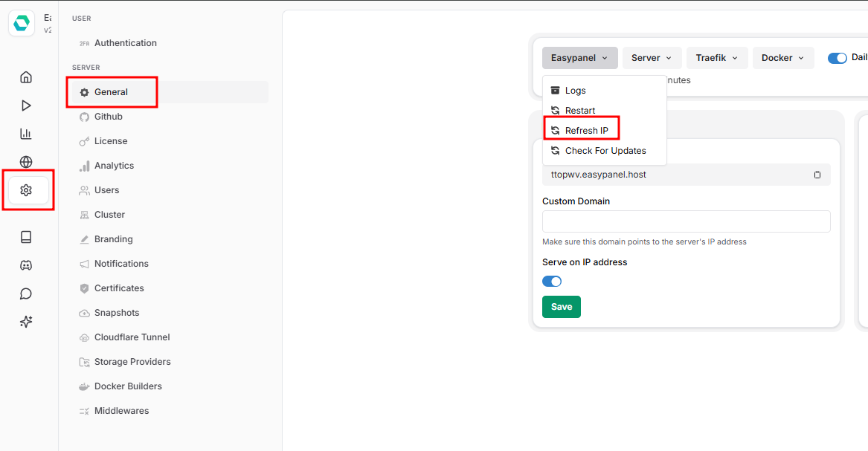Screen dimensions: 868x451
Task: Open Settings via the gear icon
Action: (x=26, y=190)
